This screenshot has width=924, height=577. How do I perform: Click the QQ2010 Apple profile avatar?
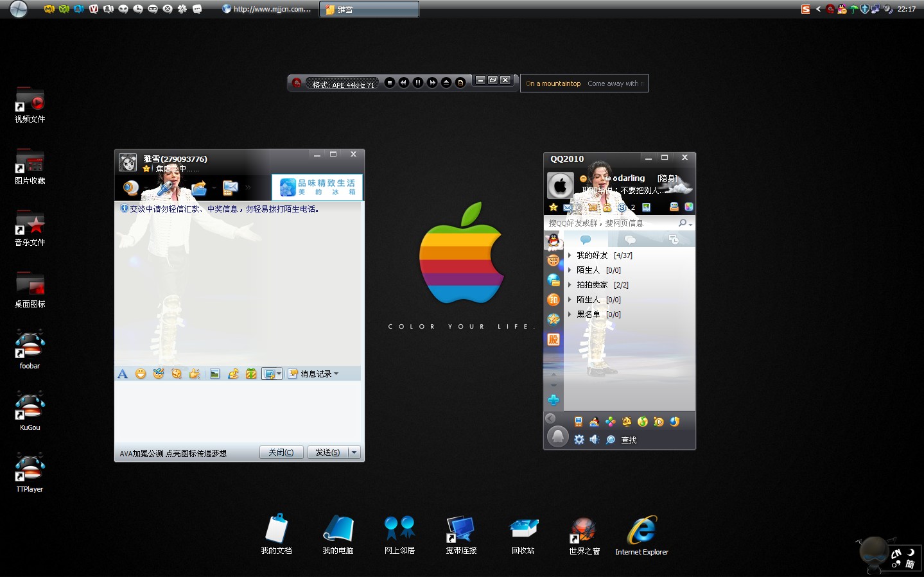[560, 185]
